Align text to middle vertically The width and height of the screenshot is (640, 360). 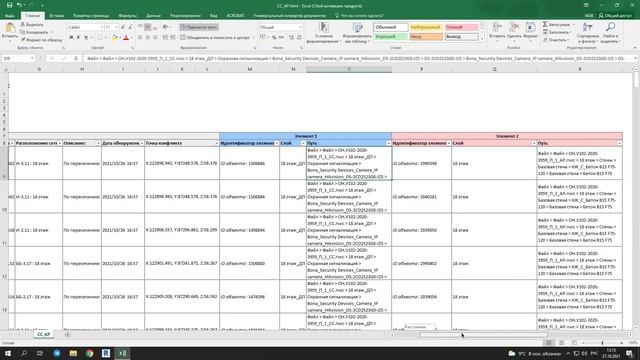point(147,27)
